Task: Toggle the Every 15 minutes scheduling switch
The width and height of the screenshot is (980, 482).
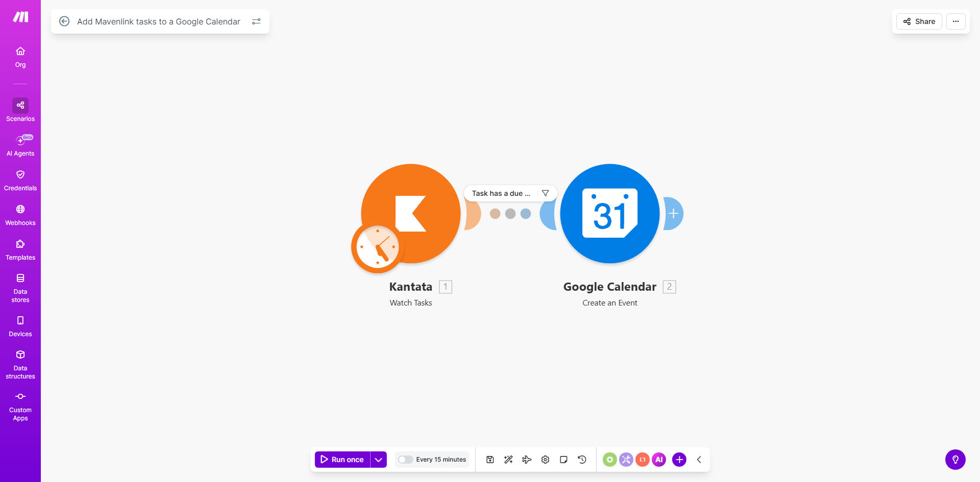Action: (405, 460)
